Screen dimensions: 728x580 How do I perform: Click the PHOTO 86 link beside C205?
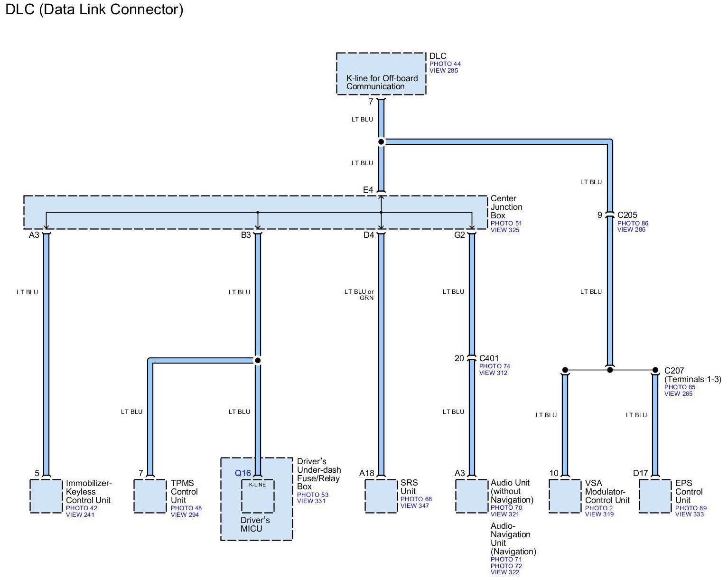(632, 224)
